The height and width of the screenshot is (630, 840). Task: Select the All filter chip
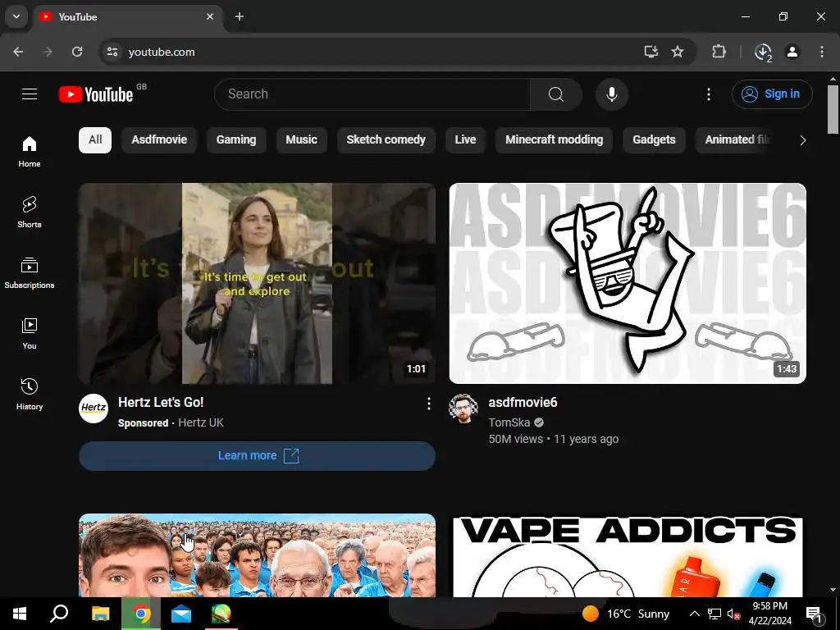95,139
